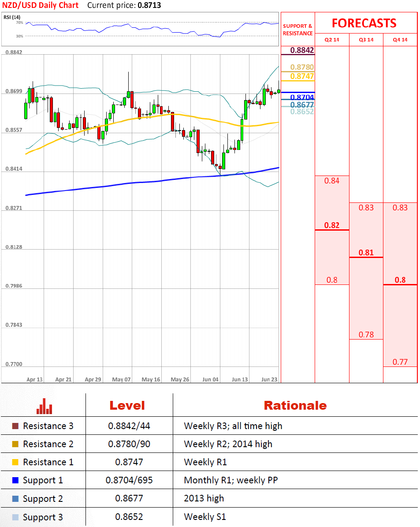Click the Support 1 blue color square
This screenshot has height=527, width=420.
15,480
